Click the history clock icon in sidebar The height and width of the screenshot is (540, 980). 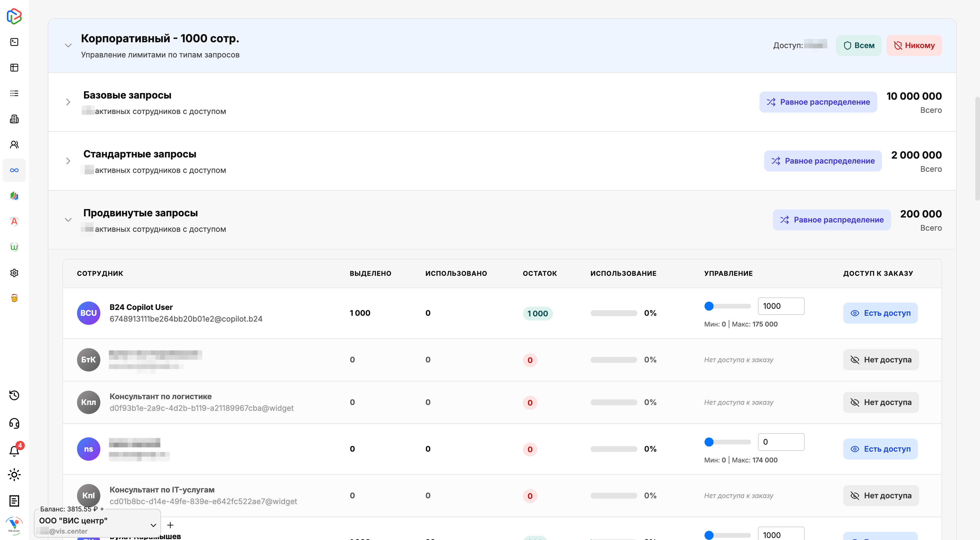click(15, 395)
